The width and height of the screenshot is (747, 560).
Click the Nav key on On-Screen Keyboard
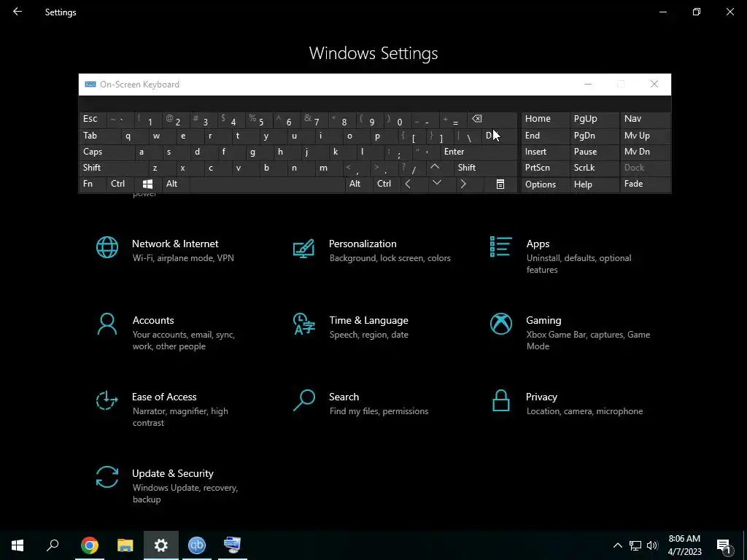coord(645,119)
